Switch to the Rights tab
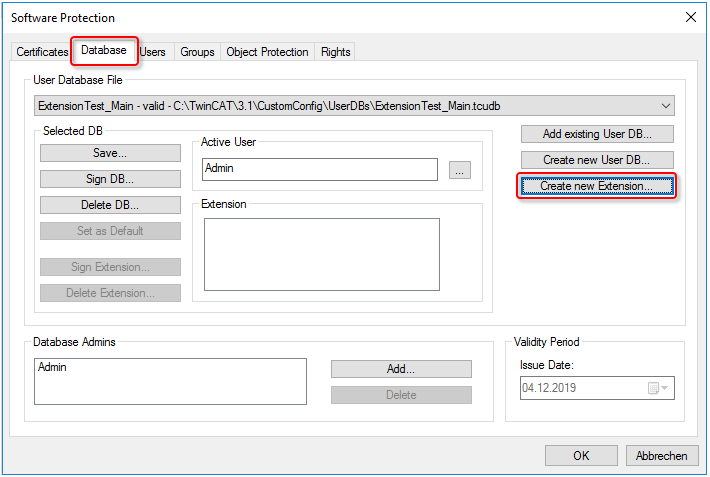 click(336, 52)
